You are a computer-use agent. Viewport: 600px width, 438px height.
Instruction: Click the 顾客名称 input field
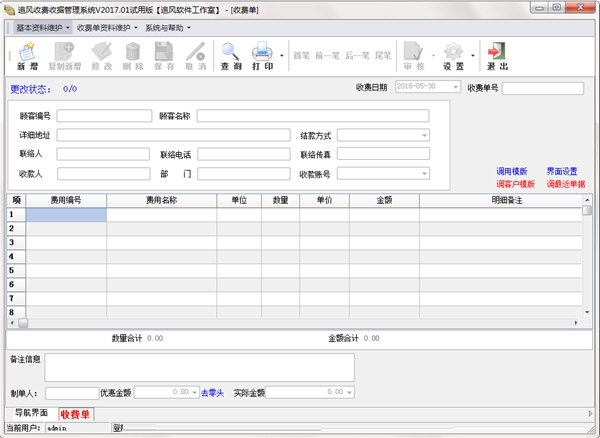point(312,116)
